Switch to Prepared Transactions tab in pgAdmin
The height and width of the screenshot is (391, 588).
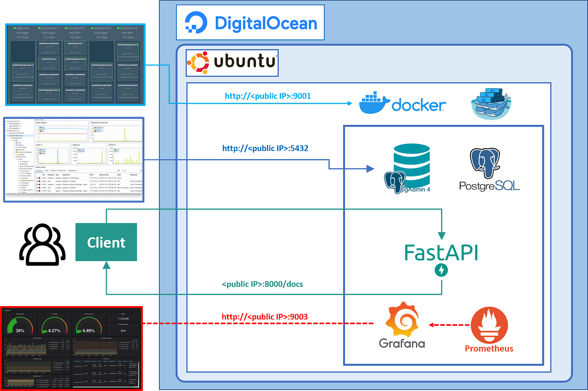[x=58, y=170]
